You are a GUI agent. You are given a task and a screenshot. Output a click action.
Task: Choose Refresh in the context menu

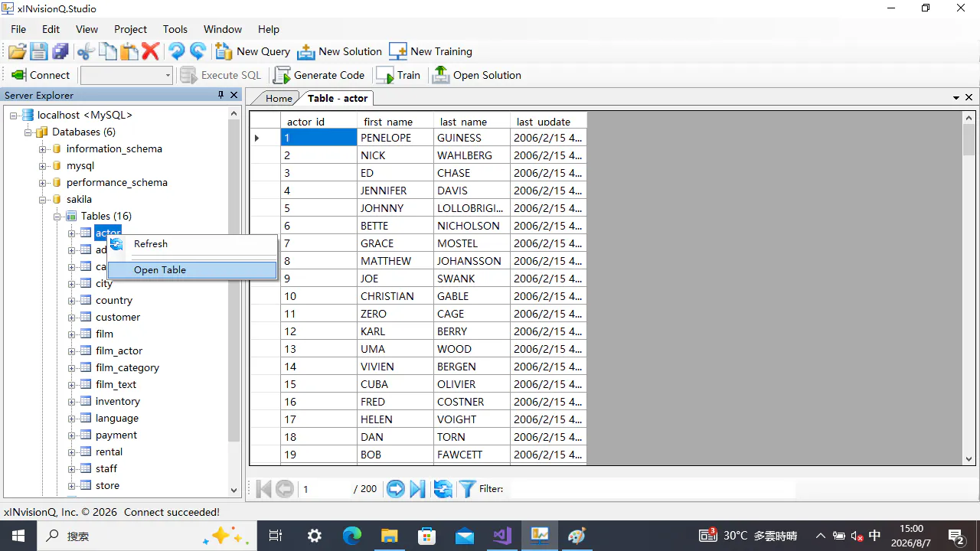click(192, 244)
